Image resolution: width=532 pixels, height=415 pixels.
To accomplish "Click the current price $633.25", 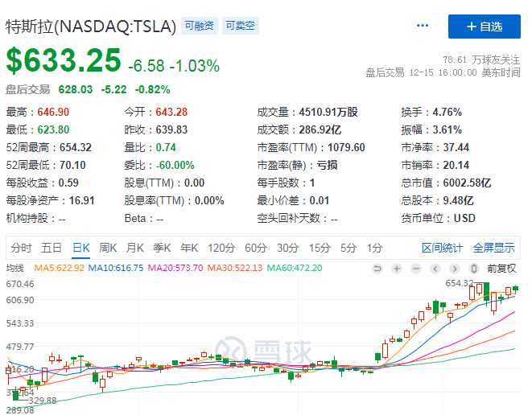I will click(x=64, y=60).
